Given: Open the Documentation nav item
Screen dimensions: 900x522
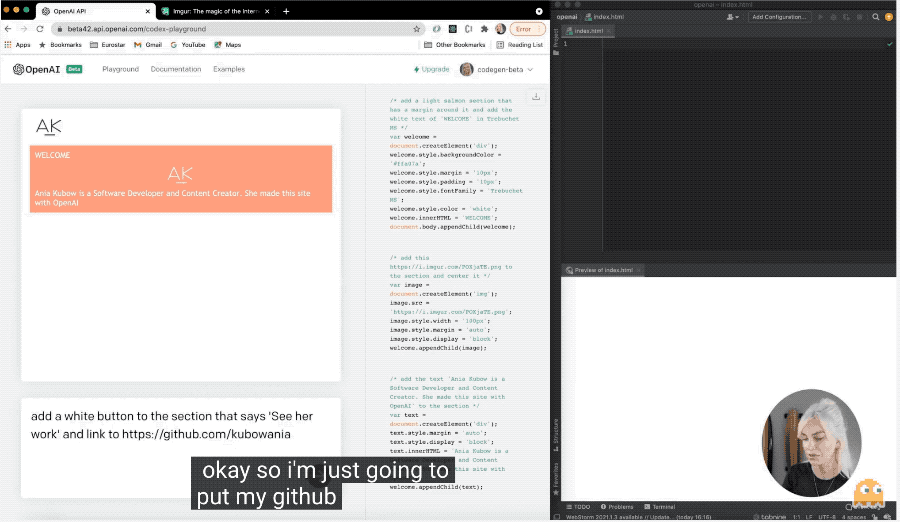Looking at the screenshot, I should (x=176, y=69).
